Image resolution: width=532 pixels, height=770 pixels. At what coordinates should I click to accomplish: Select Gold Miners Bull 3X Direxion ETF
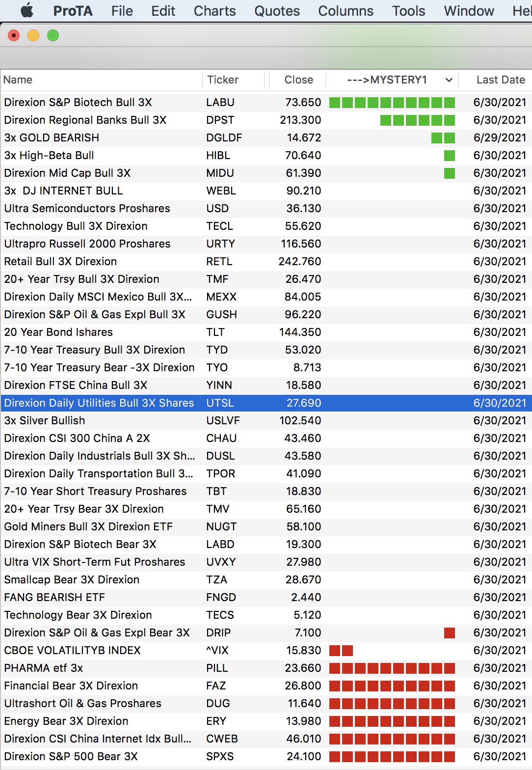tap(266, 526)
